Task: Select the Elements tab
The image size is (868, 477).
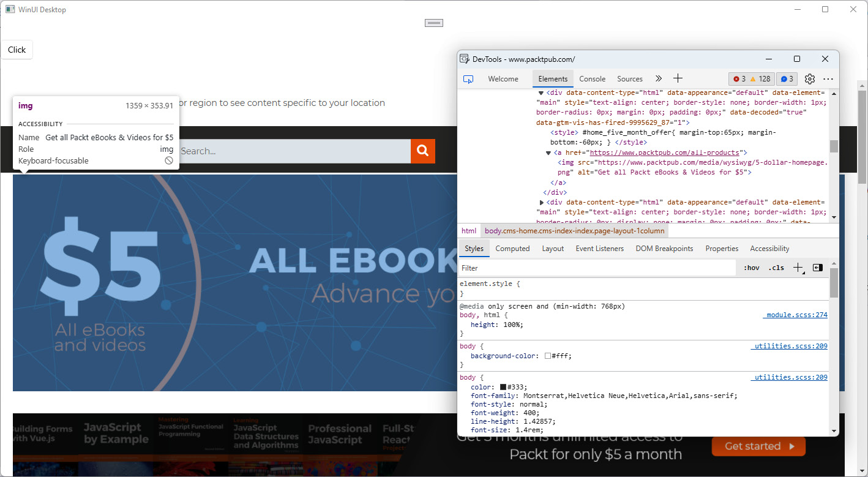Action: 553,79
